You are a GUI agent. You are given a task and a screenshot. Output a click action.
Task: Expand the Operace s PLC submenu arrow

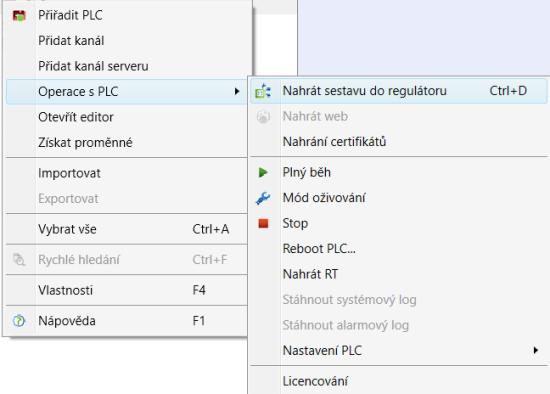[x=237, y=92]
